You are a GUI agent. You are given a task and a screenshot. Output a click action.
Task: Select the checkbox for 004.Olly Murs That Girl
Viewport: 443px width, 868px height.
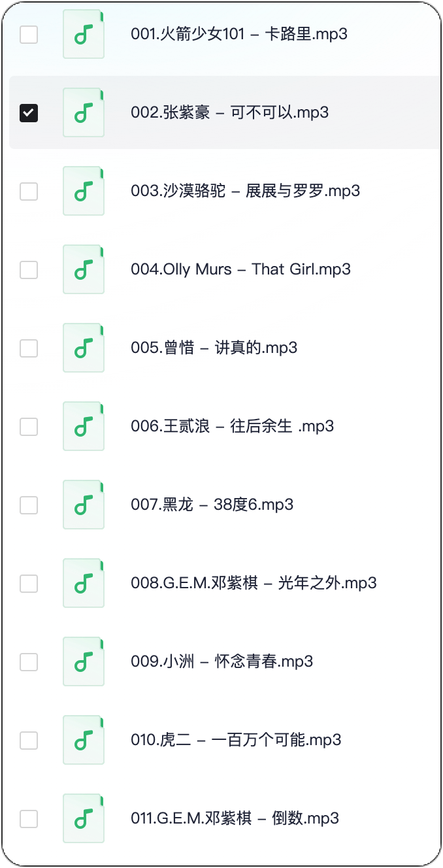click(29, 269)
